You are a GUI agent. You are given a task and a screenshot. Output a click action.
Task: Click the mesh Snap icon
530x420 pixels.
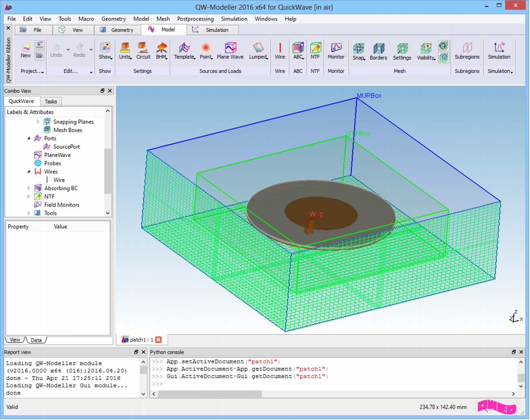coord(359,48)
